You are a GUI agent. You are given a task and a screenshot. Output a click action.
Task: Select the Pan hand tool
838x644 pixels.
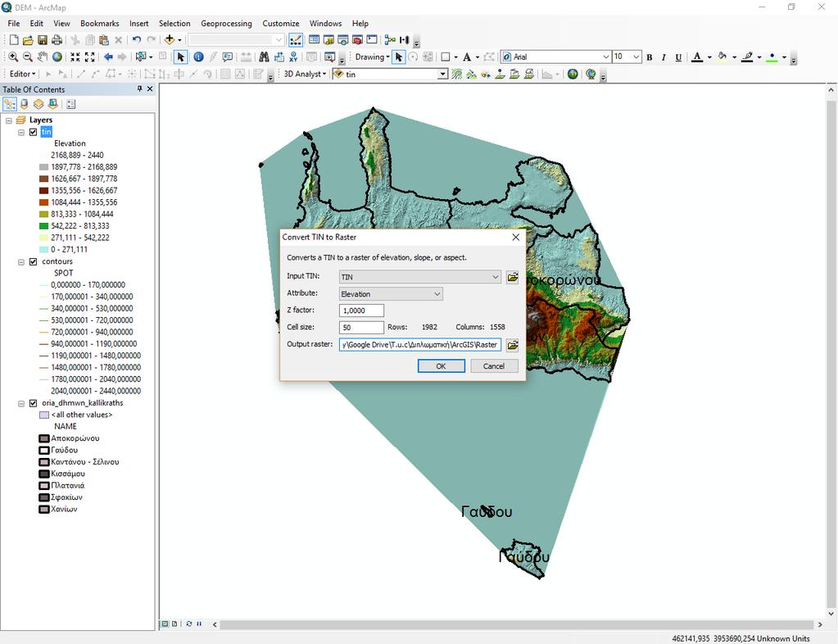[43, 57]
